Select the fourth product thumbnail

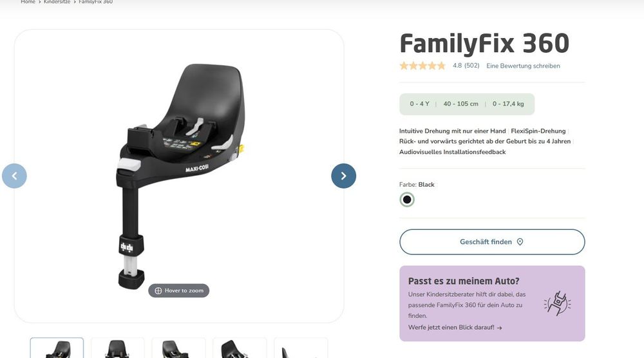click(240, 348)
